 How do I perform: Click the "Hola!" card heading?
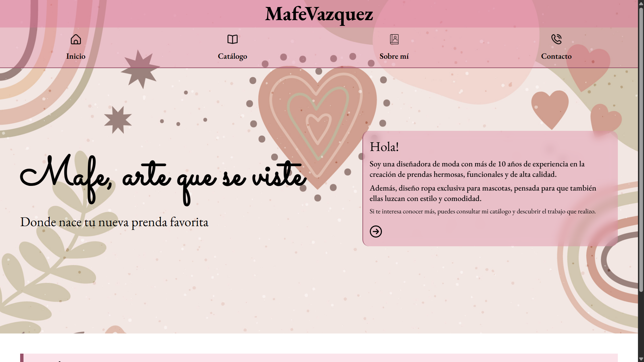[x=384, y=147]
